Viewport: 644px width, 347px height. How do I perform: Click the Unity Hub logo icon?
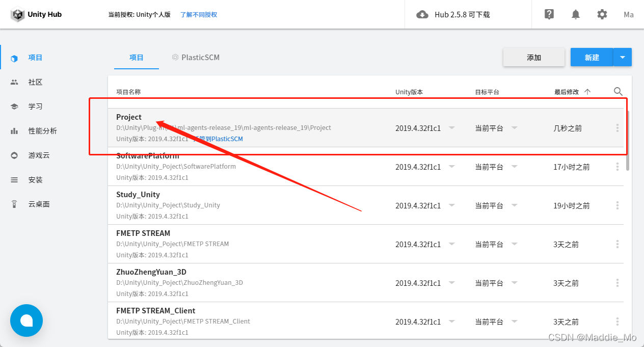(18, 15)
